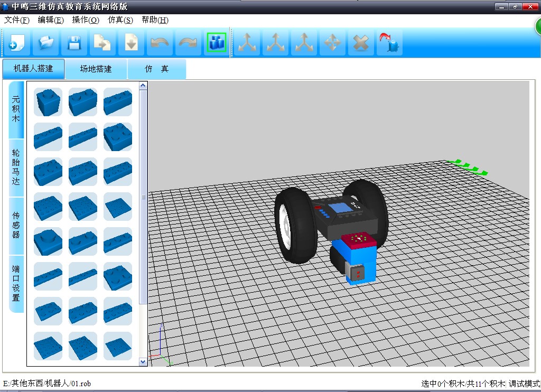Open the 文件(F) menu
Image resolution: width=541 pixels, height=392 pixels.
pos(16,20)
